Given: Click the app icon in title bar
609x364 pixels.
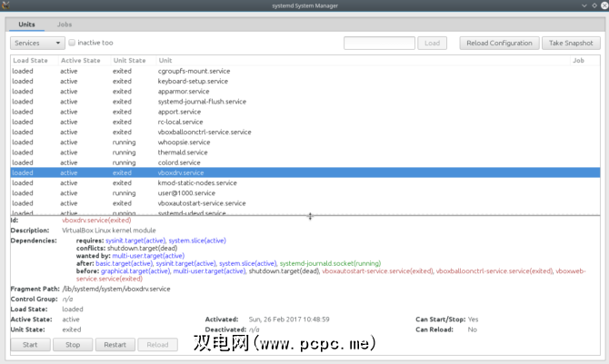Looking at the screenshot, I should [7, 7].
